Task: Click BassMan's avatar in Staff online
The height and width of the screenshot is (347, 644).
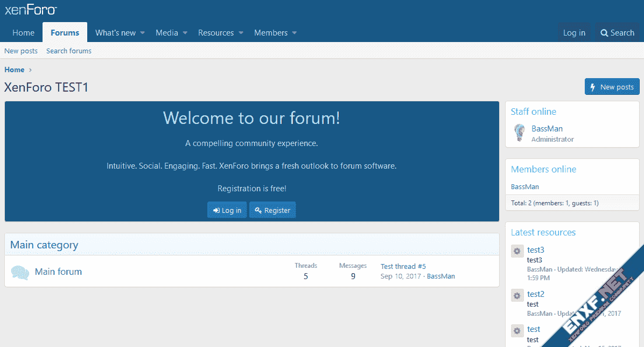Action: 519,133
